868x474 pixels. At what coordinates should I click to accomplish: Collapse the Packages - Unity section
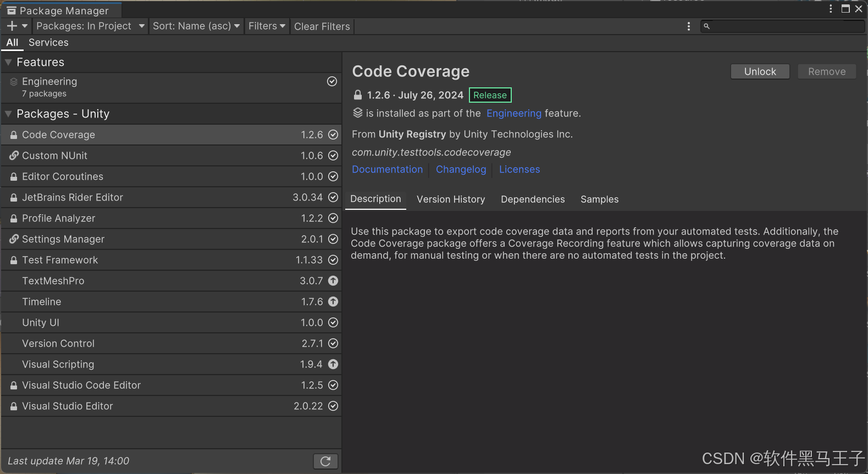[8, 114]
